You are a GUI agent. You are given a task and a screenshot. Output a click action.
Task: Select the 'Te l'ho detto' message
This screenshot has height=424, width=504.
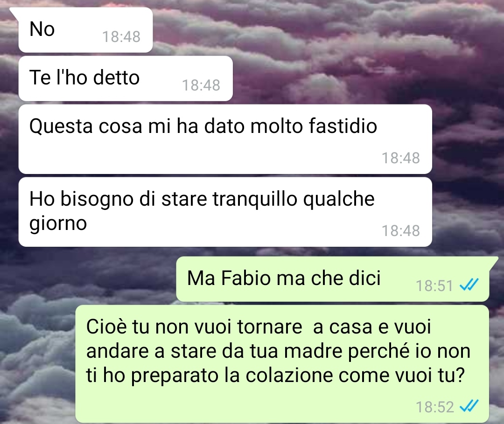126,78
